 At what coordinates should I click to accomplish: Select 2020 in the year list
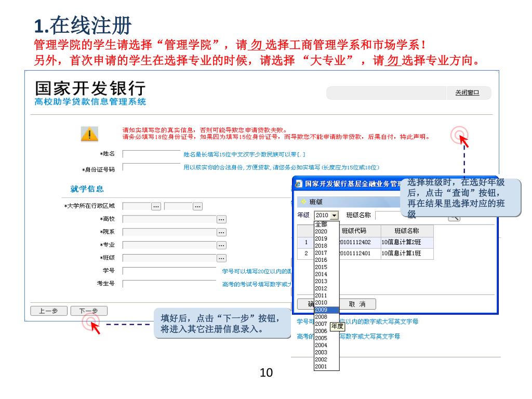[x=326, y=231]
